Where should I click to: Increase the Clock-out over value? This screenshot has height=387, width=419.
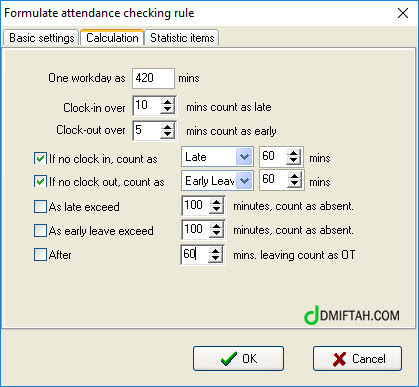coord(167,127)
